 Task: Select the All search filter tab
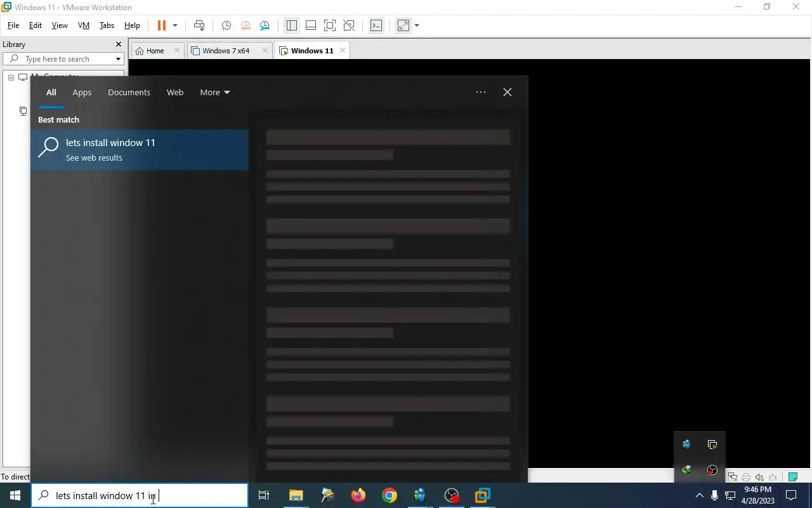51,92
